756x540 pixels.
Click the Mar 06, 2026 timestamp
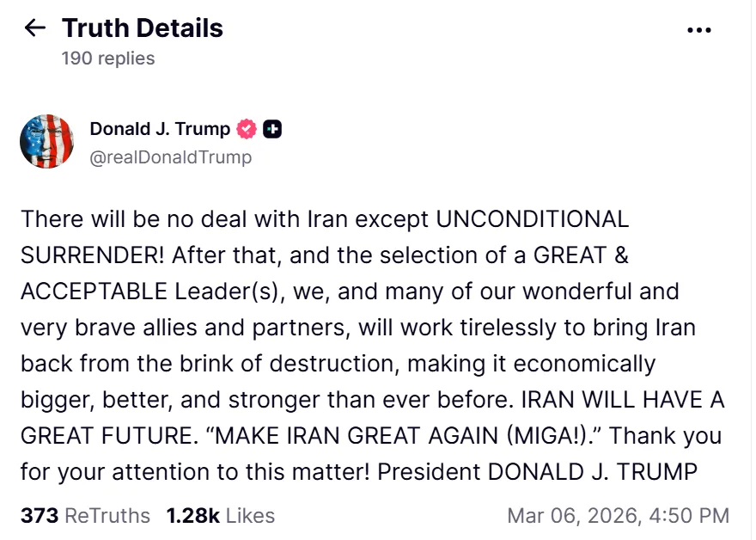(618, 516)
